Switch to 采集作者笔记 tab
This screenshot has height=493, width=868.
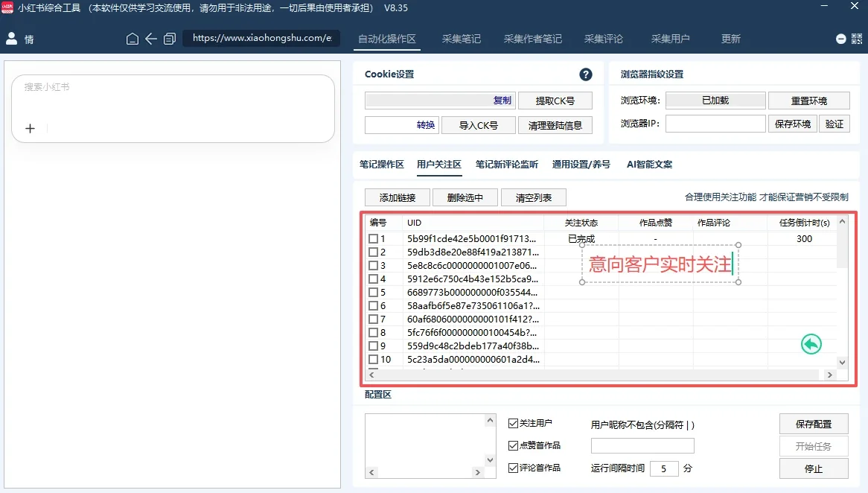click(532, 39)
